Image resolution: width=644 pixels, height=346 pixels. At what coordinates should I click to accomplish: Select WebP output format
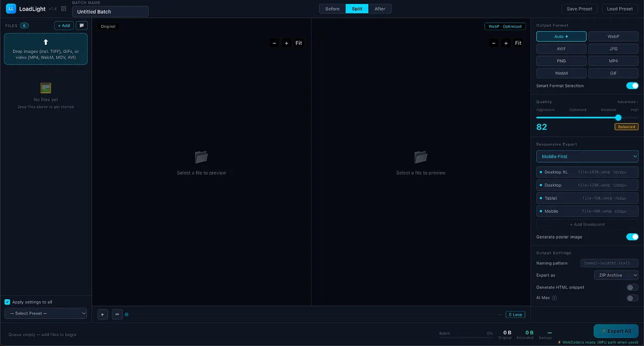[613, 37]
